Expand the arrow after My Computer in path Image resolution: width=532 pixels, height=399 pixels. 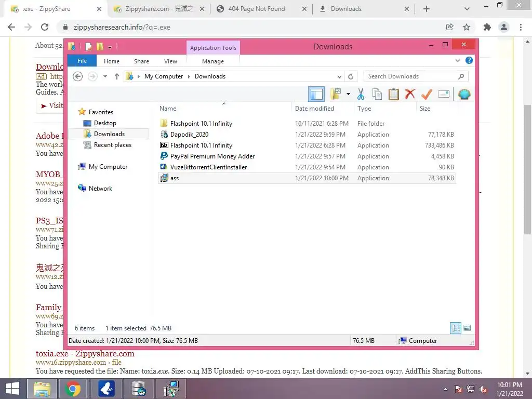click(189, 76)
